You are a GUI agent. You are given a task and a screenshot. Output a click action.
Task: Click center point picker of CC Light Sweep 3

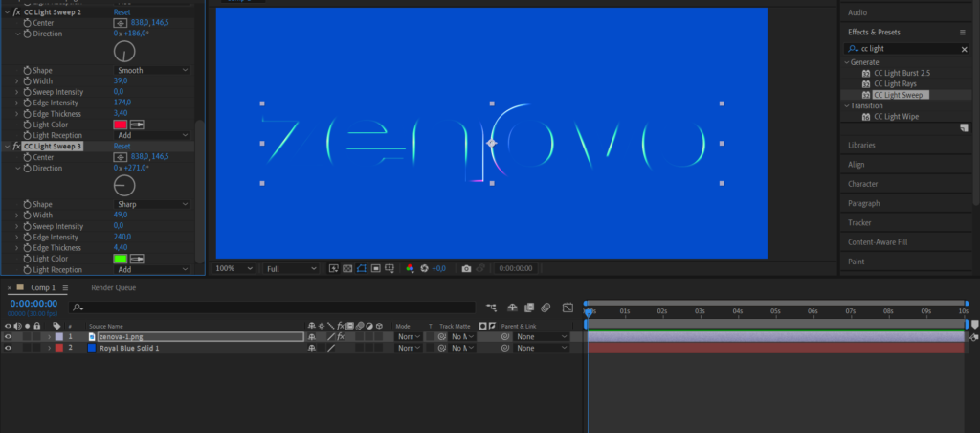[x=120, y=157]
